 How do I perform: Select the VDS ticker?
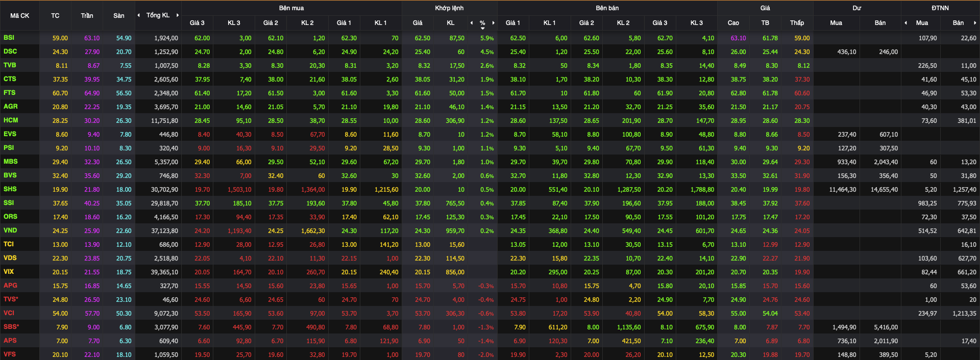[x=10, y=258]
